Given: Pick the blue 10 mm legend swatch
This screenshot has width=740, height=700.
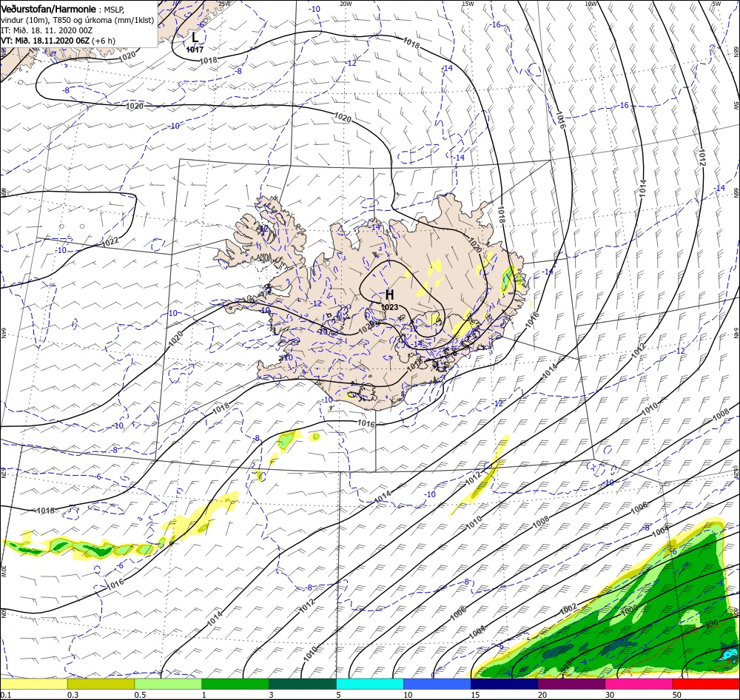Looking at the screenshot, I should pos(437,684).
